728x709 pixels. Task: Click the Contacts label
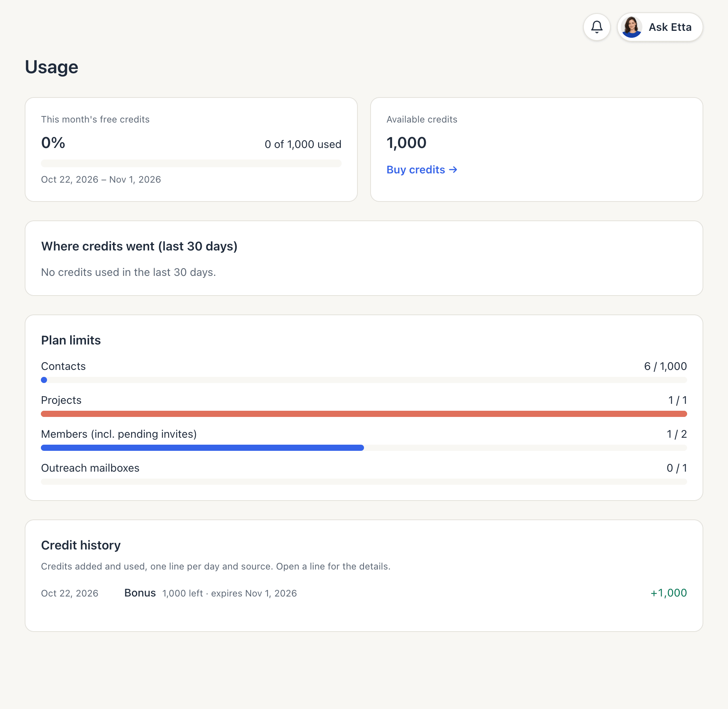[63, 366]
